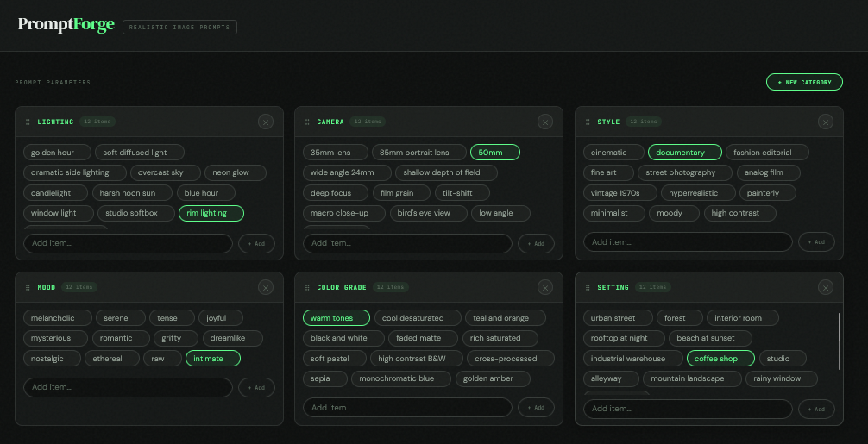Click Add button in Camera card
The width and height of the screenshot is (868, 444).
coord(536,243)
